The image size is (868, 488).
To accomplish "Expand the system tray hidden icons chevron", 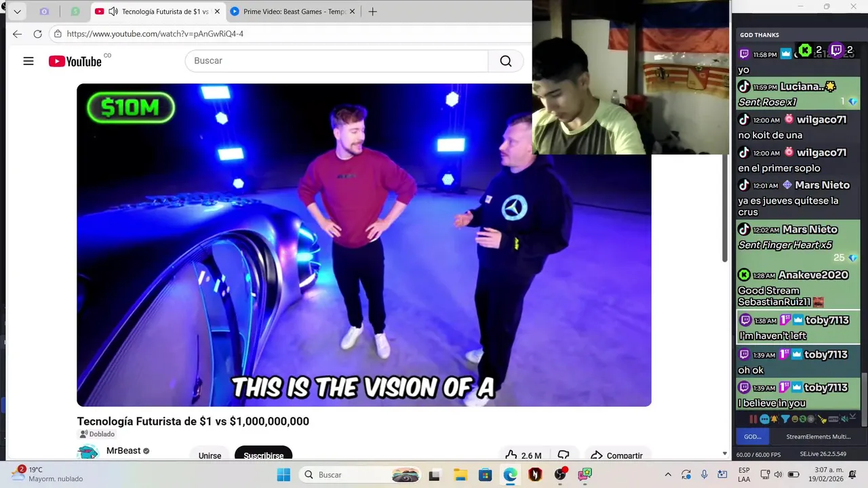I will pyautogui.click(x=668, y=474).
